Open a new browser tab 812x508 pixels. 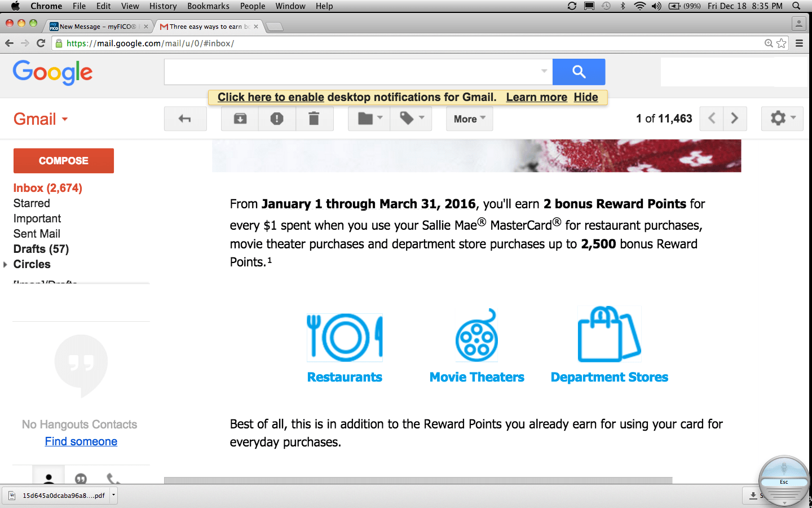point(274,27)
